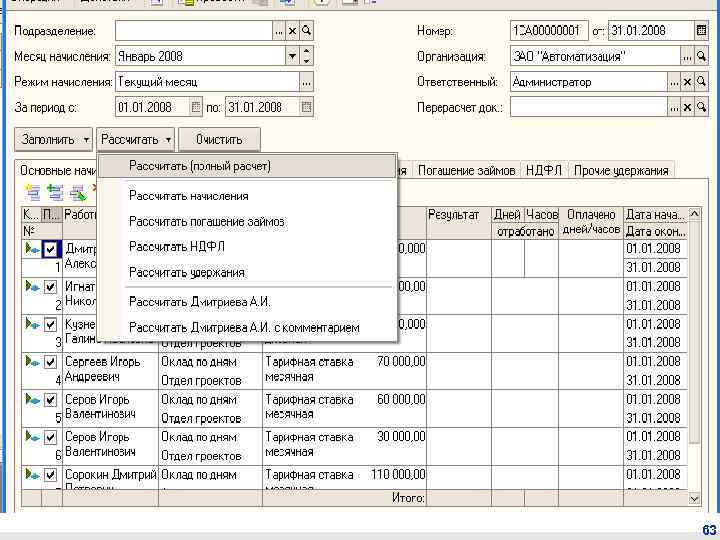Open Подразделение lookup magnifier
Image resolution: width=720 pixels, height=540 pixels.
306,31
